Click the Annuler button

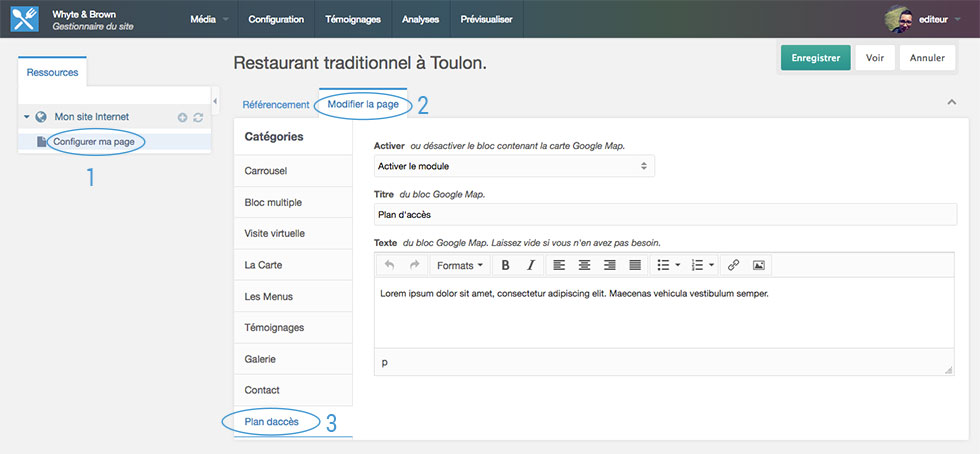pos(927,58)
